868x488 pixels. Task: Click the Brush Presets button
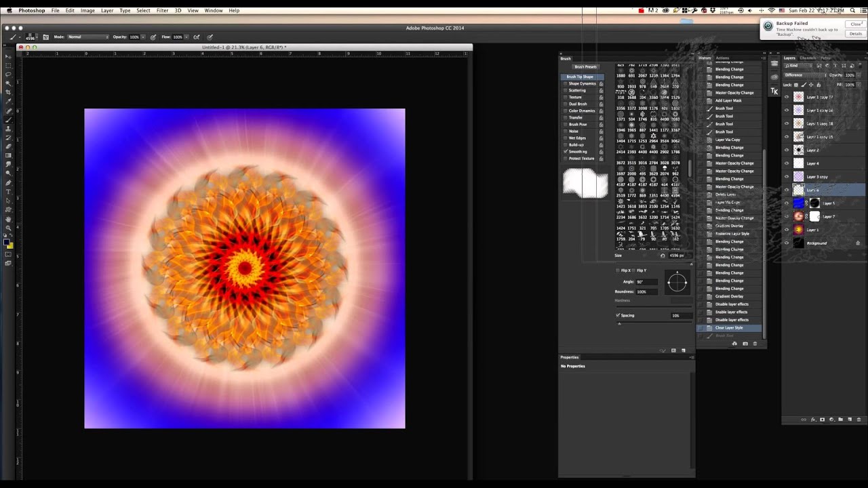pos(586,66)
